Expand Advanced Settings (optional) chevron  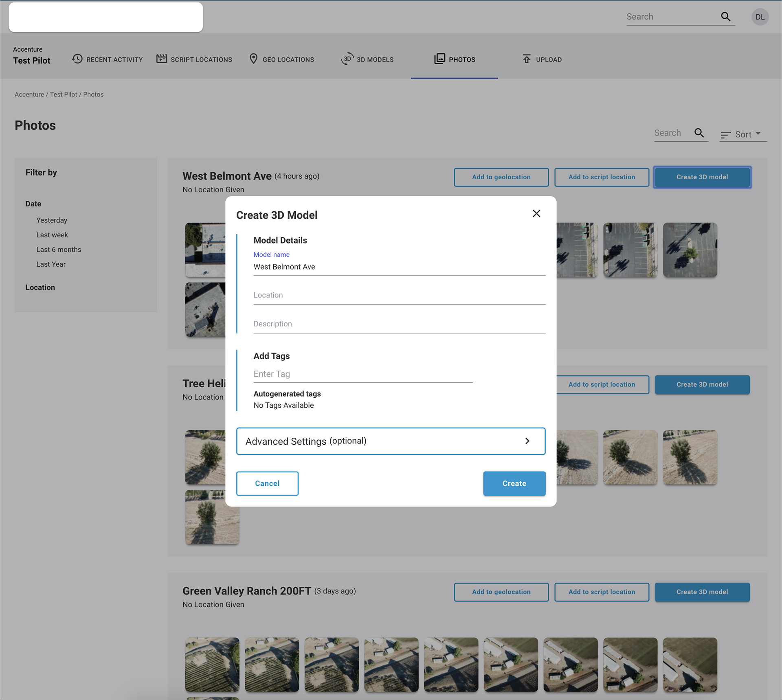(527, 441)
